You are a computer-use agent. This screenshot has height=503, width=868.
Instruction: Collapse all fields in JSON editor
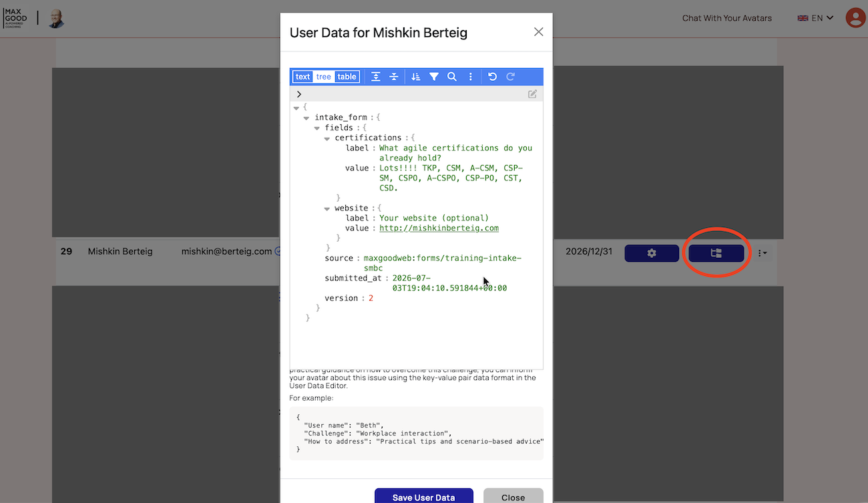click(x=394, y=77)
